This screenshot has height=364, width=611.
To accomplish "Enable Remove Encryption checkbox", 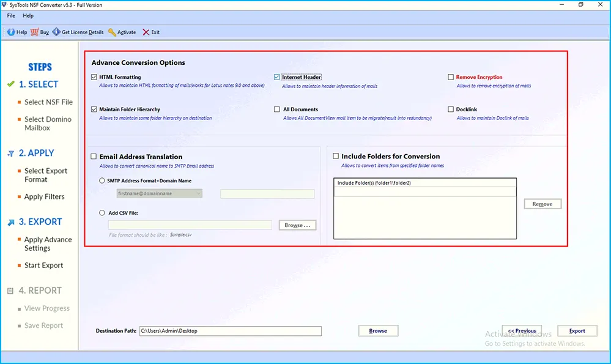I will click(x=451, y=76).
